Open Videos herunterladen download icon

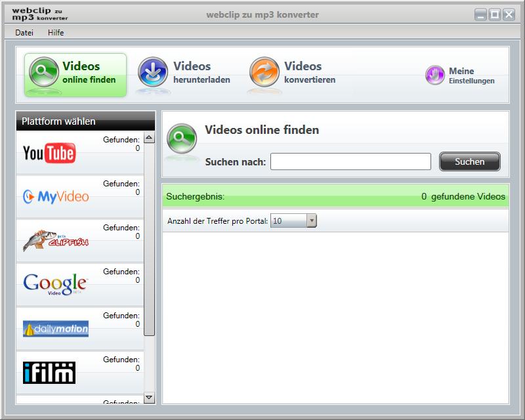[153, 72]
